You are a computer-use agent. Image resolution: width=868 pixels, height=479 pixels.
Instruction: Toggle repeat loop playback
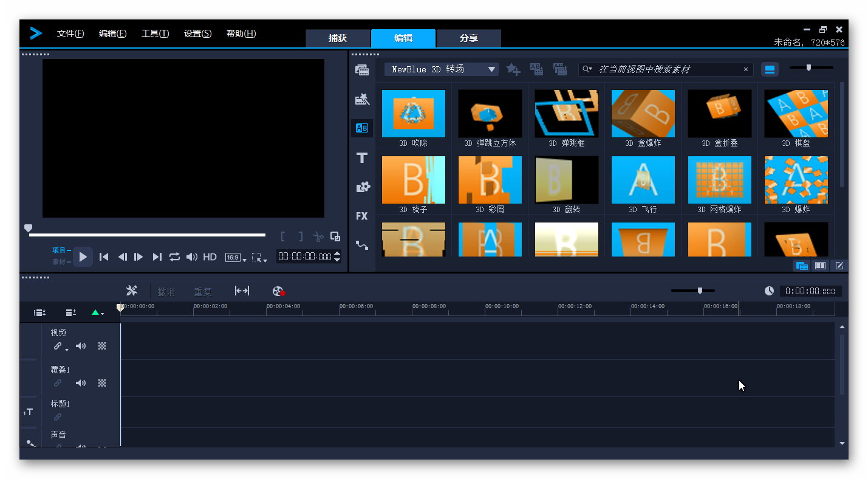(174, 257)
